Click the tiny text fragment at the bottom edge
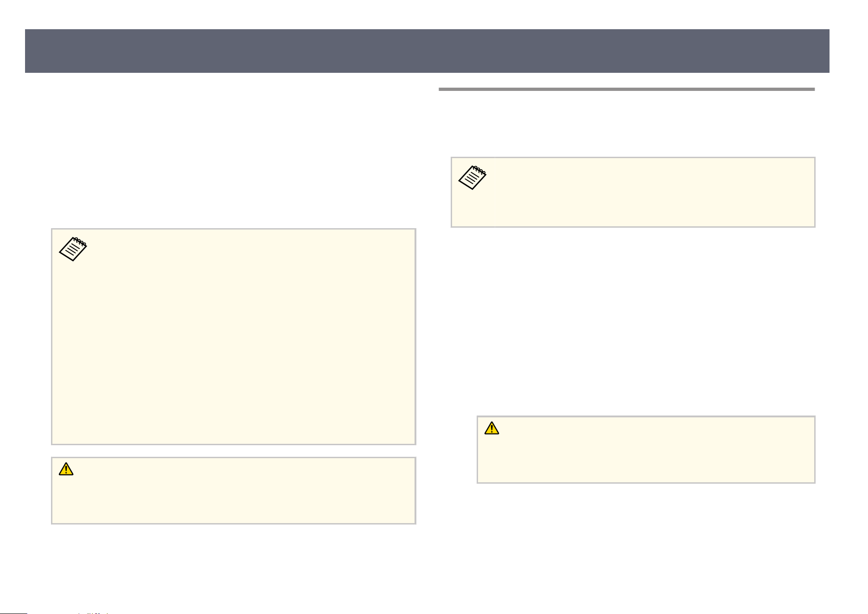The height and width of the screenshot is (614, 868). tap(94, 613)
